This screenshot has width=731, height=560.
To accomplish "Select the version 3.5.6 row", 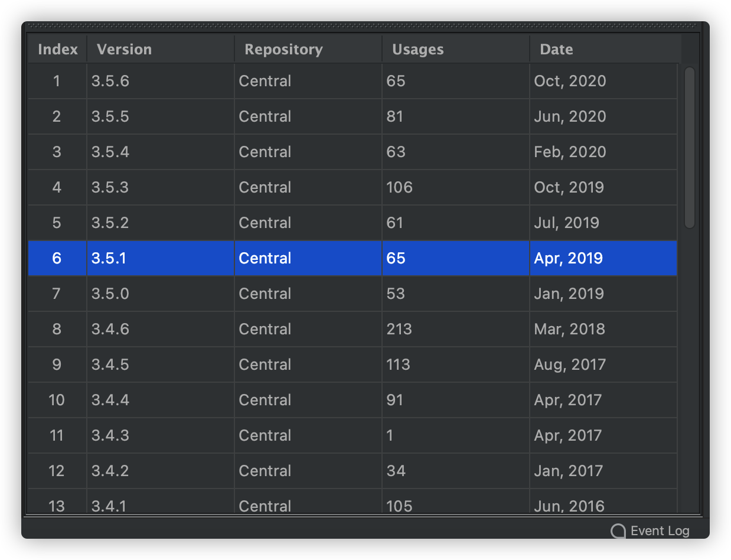I will pos(353,81).
